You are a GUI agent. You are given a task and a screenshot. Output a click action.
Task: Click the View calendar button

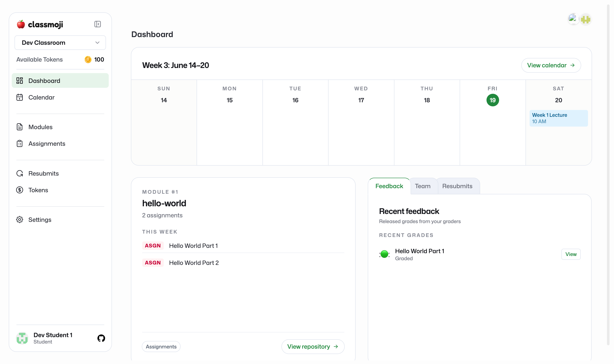pyautogui.click(x=551, y=65)
